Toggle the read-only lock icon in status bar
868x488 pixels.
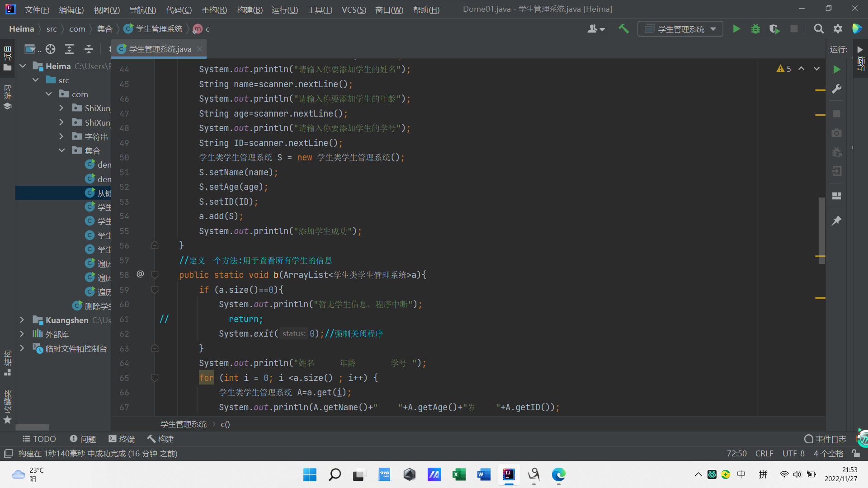(856, 453)
